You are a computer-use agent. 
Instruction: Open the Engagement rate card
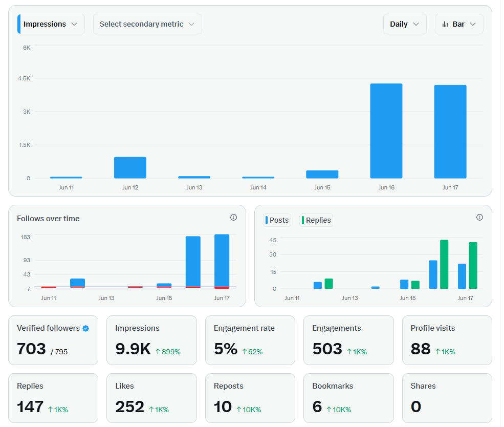click(x=250, y=340)
